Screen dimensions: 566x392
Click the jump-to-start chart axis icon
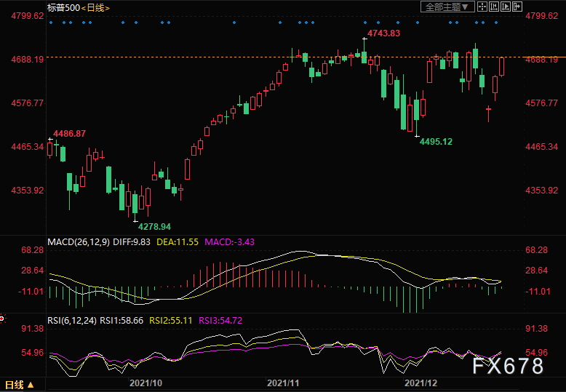point(494,7)
